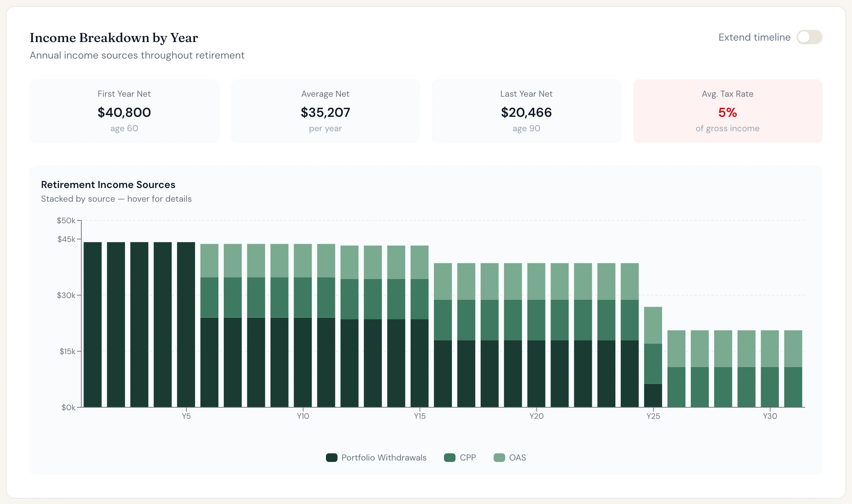Click the Y15 axis label
The width and height of the screenshot is (852, 504).
coord(420,416)
